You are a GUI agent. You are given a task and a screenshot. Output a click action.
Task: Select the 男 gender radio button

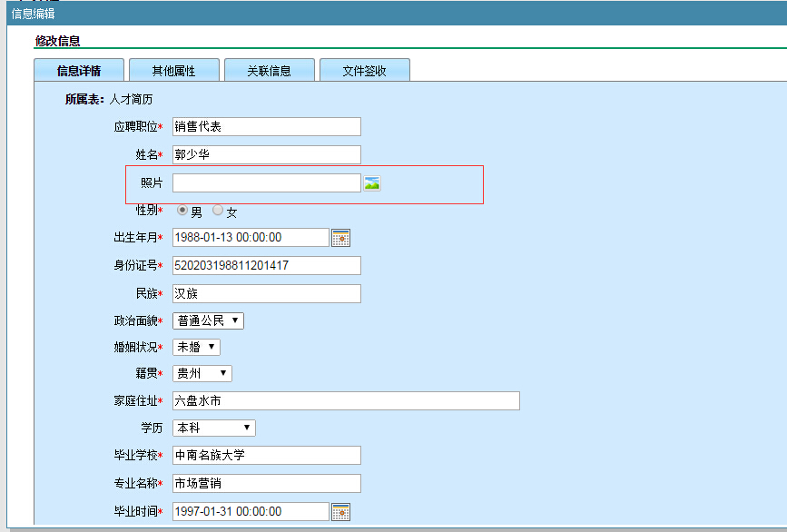coord(182,211)
